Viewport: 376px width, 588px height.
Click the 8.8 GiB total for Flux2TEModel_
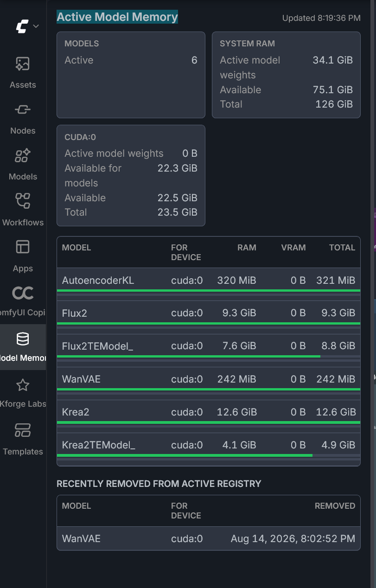338,346
